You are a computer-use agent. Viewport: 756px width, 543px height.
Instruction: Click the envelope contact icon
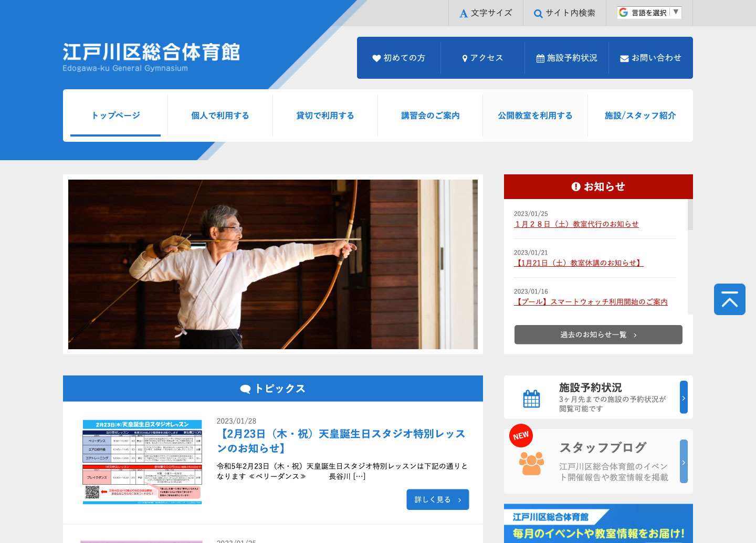[x=624, y=58]
